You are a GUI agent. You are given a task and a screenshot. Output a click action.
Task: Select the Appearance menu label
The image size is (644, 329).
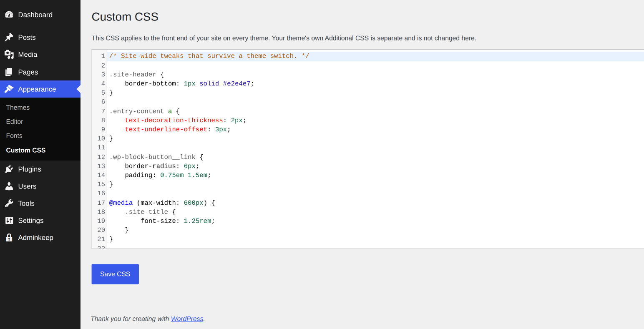pos(37,89)
